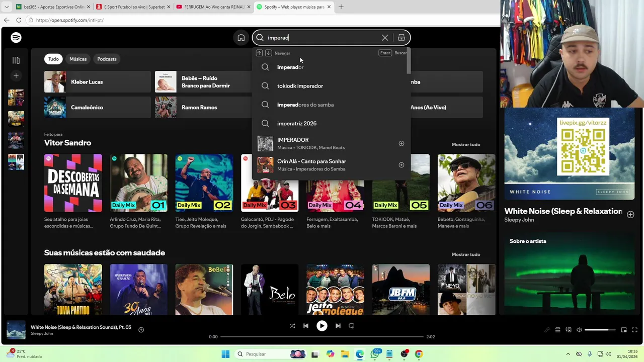Go to Spotify Home via house icon
Viewport: 644px width, 362px height.
click(241, 38)
